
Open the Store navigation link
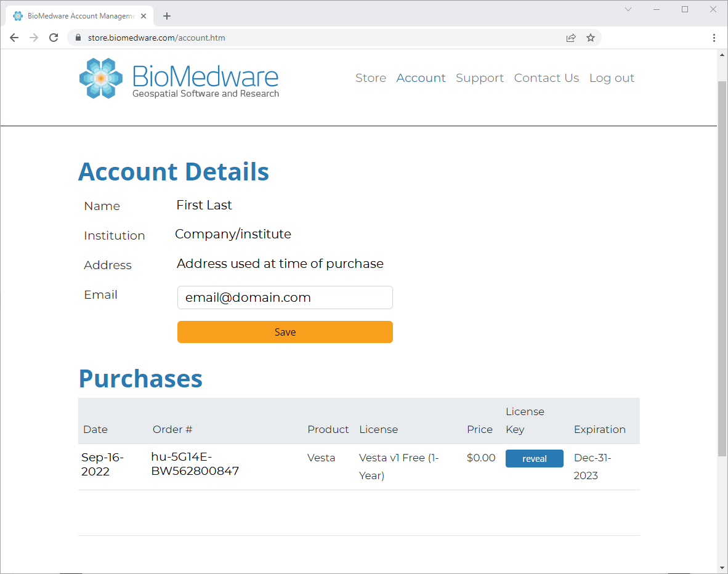point(371,78)
